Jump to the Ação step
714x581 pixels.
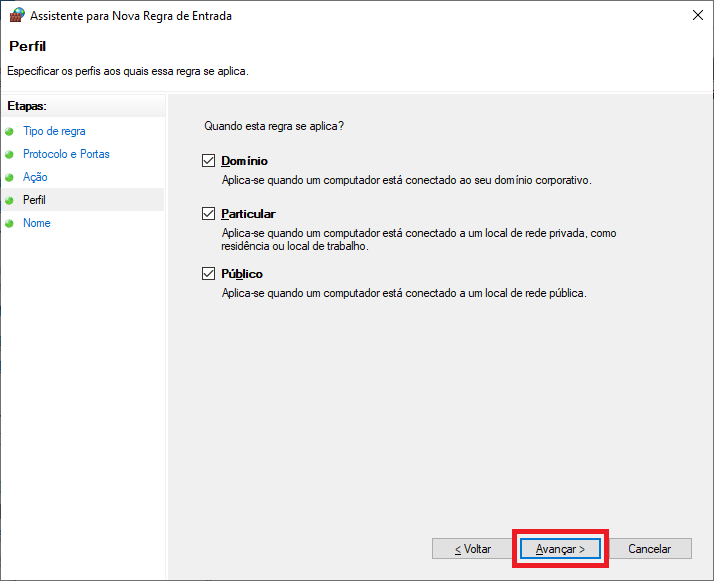pos(35,177)
